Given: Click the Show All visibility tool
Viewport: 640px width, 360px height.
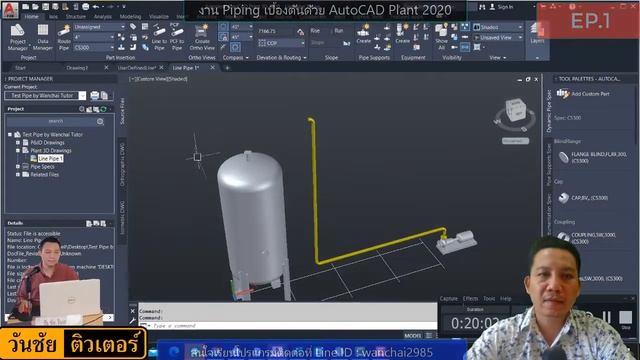Looking at the screenshot, I should coord(441,37).
